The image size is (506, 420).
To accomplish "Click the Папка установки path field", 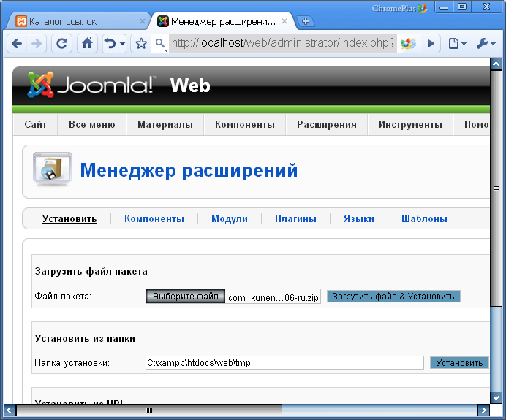I will [284, 362].
